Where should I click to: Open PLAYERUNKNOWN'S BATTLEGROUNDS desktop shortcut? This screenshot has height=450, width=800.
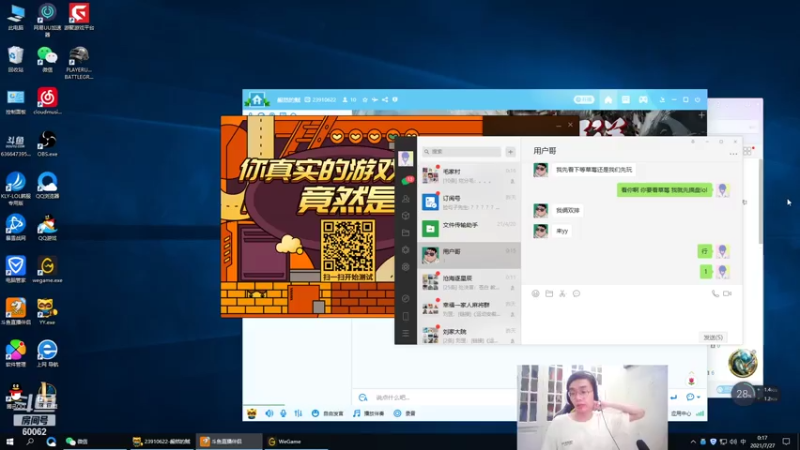pyautogui.click(x=79, y=62)
